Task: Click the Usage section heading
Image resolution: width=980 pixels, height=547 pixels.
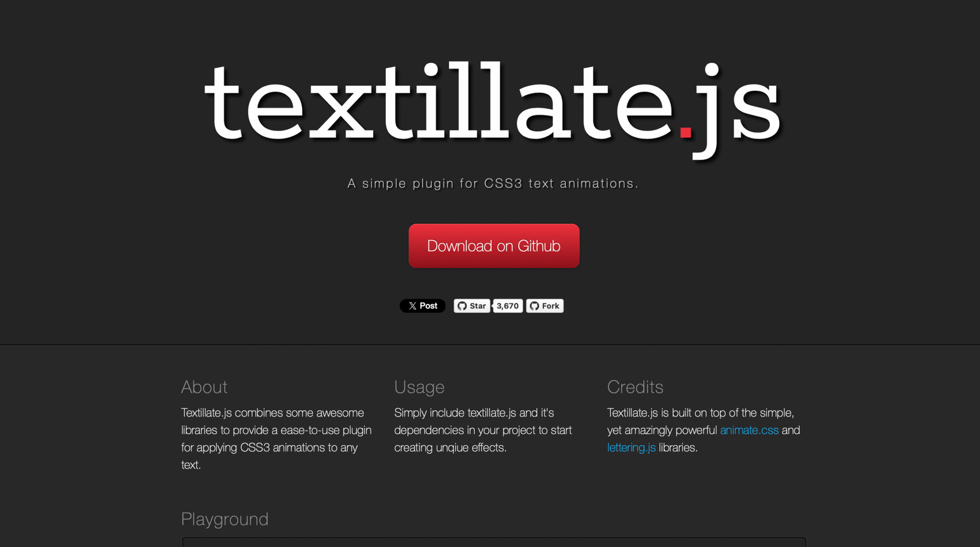Action: (419, 387)
